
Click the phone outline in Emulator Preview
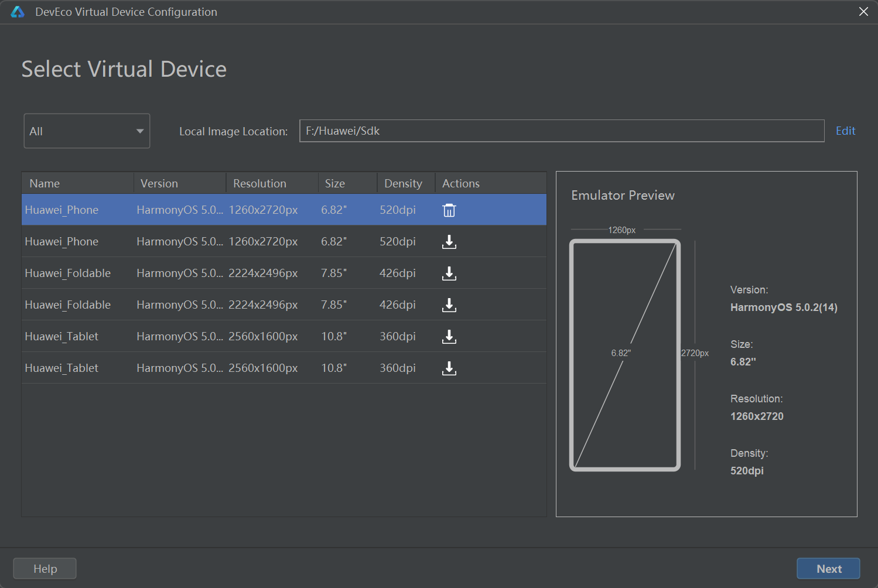[x=625, y=355]
